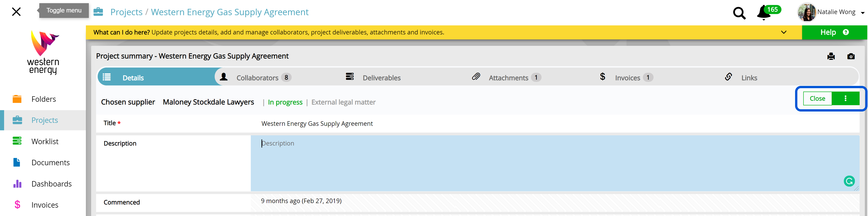Viewport: 868px width, 216px height.
Task: Click the Toggle menu tooltip label
Action: point(64,10)
